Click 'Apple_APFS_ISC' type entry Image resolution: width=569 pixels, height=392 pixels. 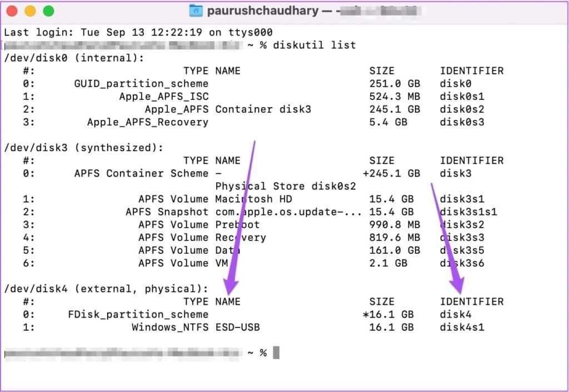(x=164, y=97)
